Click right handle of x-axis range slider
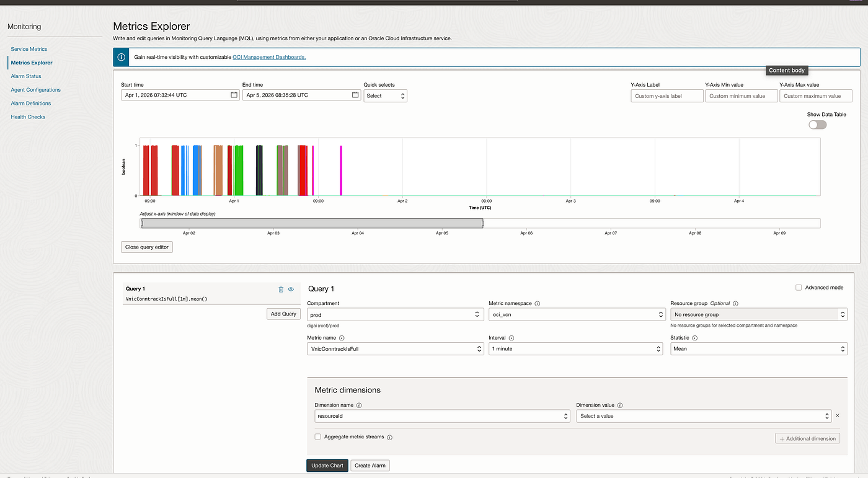This screenshot has height=478, width=868. [x=482, y=223]
